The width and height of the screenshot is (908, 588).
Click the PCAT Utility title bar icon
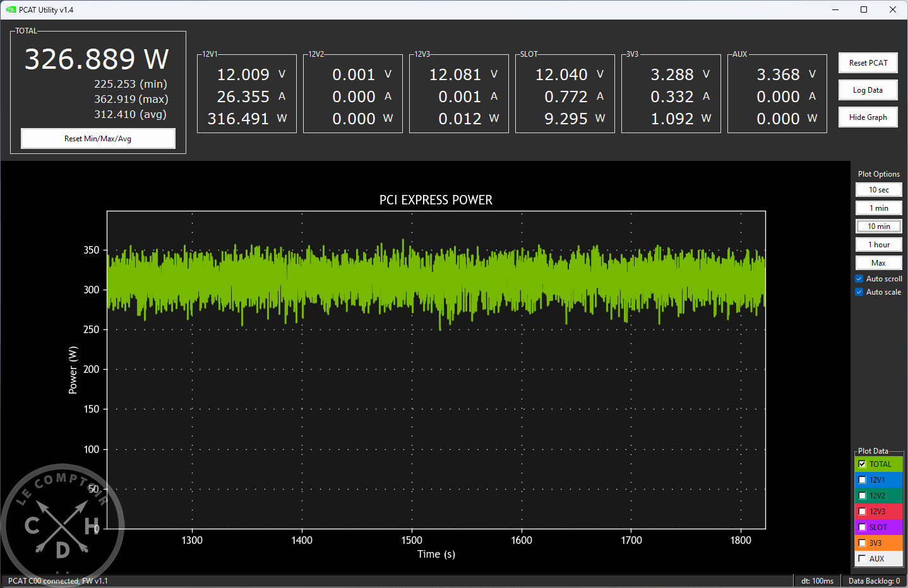(x=11, y=9)
